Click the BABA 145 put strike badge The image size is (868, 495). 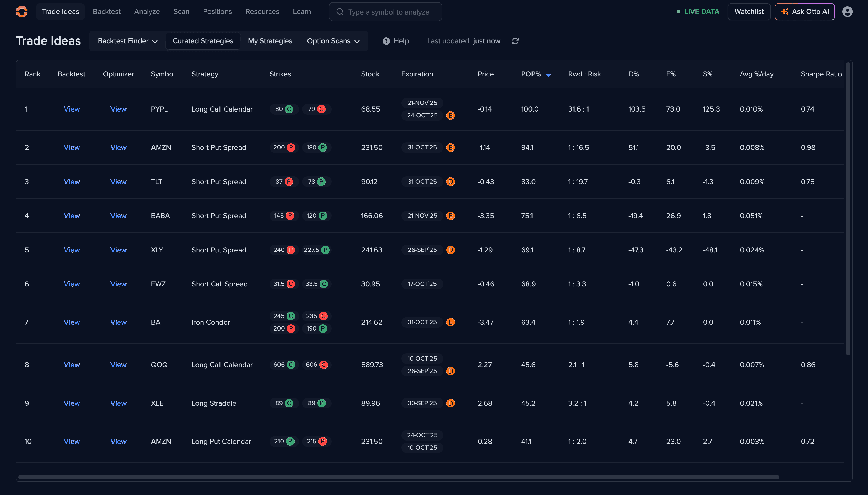284,216
